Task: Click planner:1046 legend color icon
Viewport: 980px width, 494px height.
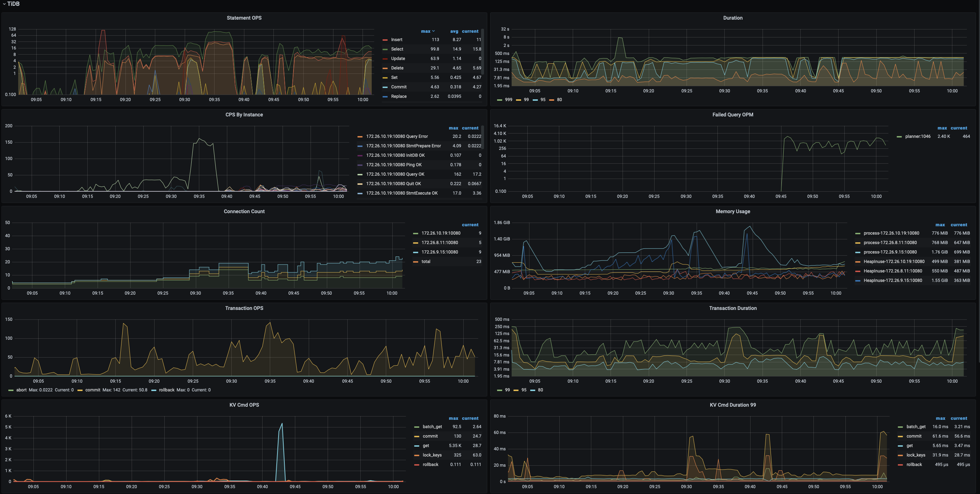Action: coord(899,137)
